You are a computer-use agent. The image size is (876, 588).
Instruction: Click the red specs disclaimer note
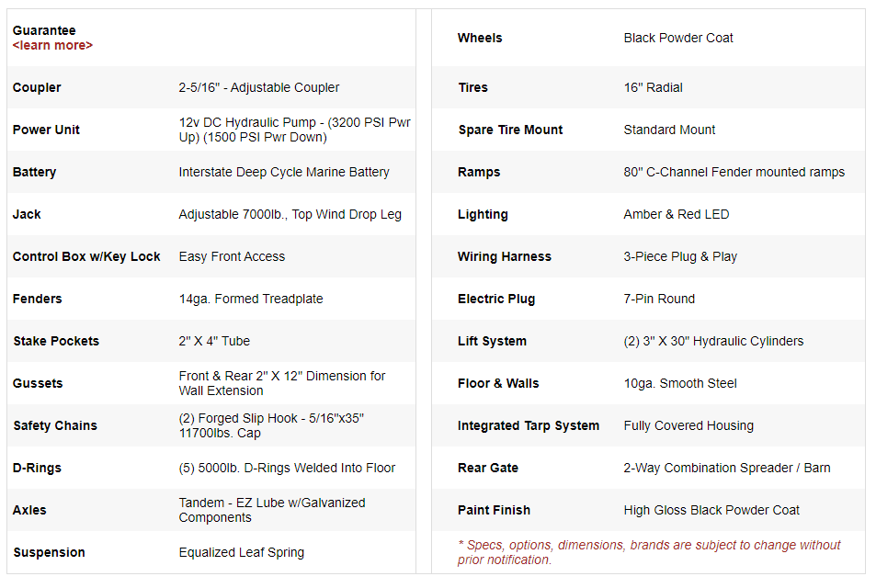pyautogui.click(x=649, y=552)
